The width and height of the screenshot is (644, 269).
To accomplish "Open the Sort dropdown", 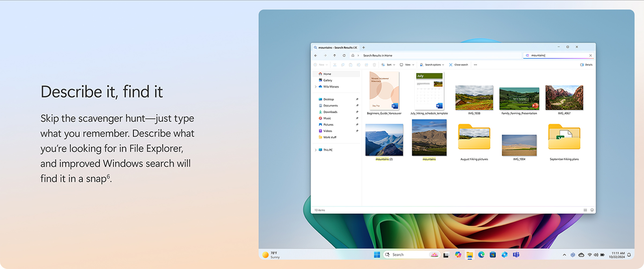I will (388, 65).
